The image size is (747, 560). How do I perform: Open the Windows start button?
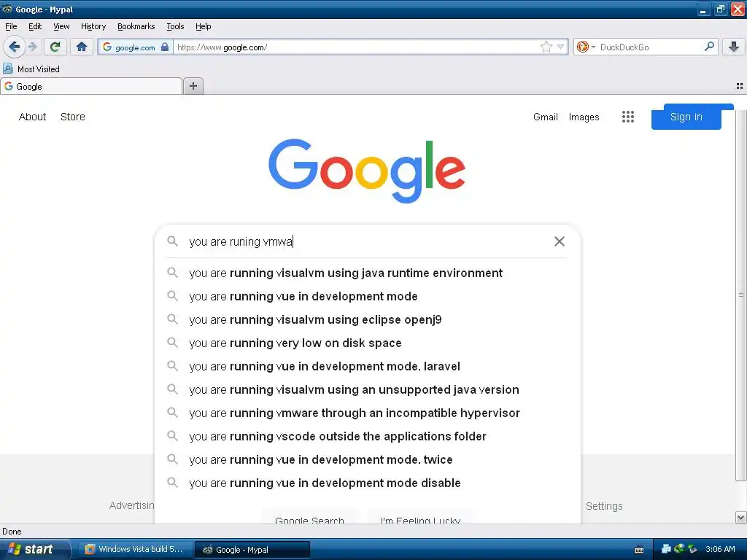(34, 549)
